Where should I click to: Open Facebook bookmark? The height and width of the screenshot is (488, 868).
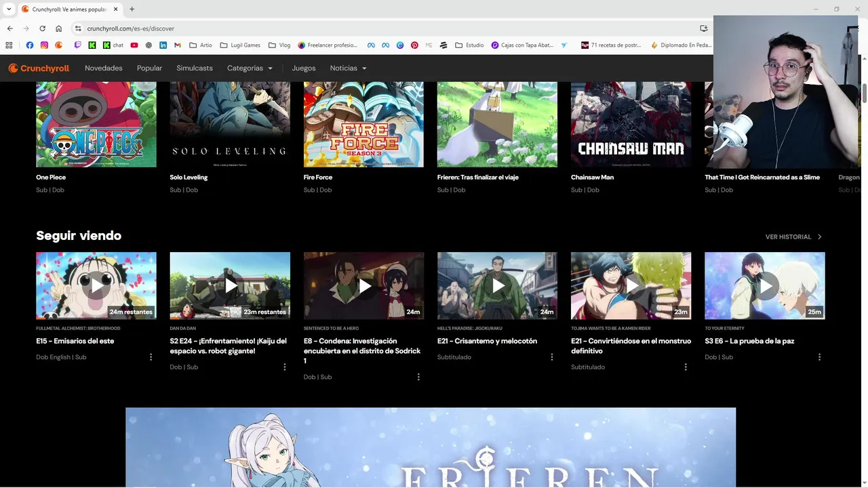pyautogui.click(x=29, y=45)
